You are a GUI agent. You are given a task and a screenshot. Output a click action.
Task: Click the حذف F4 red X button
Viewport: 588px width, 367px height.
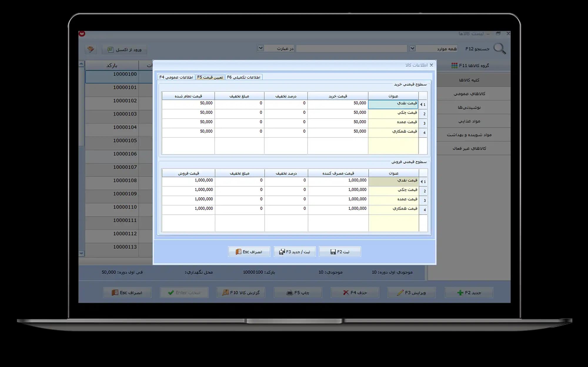355,293
